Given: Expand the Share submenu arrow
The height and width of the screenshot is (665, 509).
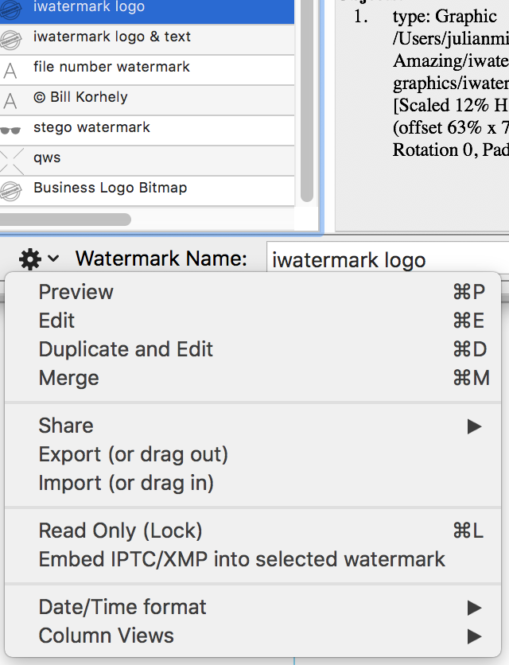Looking at the screenshot, I should tap(474, 426).
